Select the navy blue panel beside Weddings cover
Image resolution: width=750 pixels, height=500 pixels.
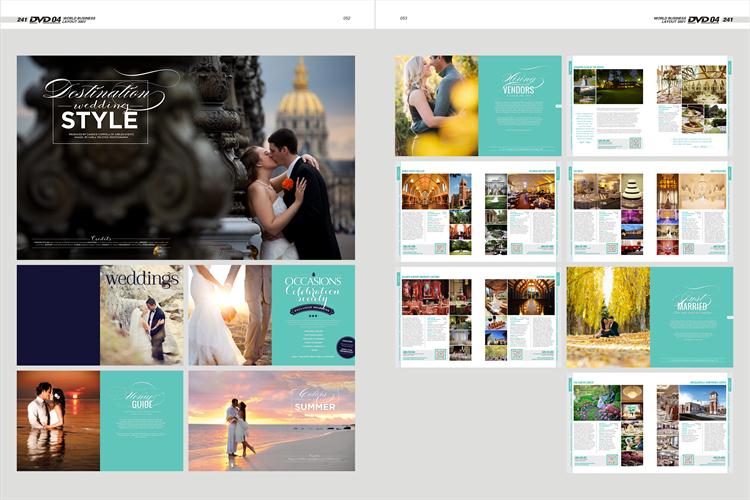click(58, 314)
